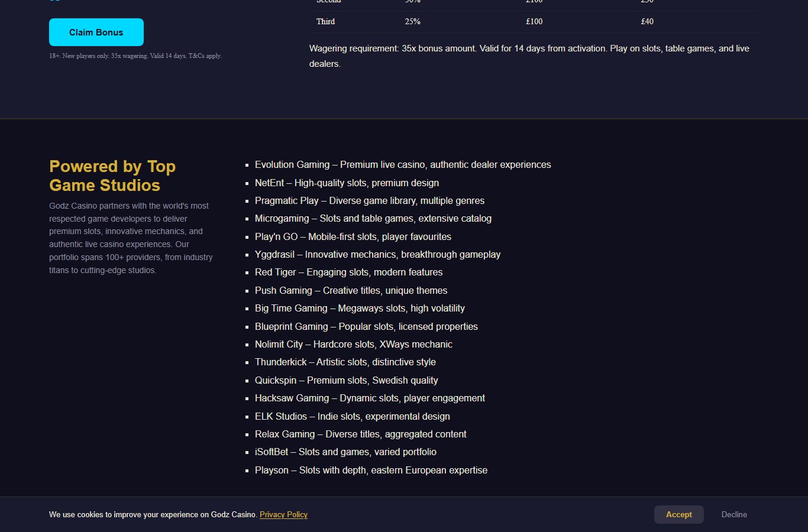The image size is (808, 532).
Task: Select the Evolution Gaming list entry
Action: (403, 164)
